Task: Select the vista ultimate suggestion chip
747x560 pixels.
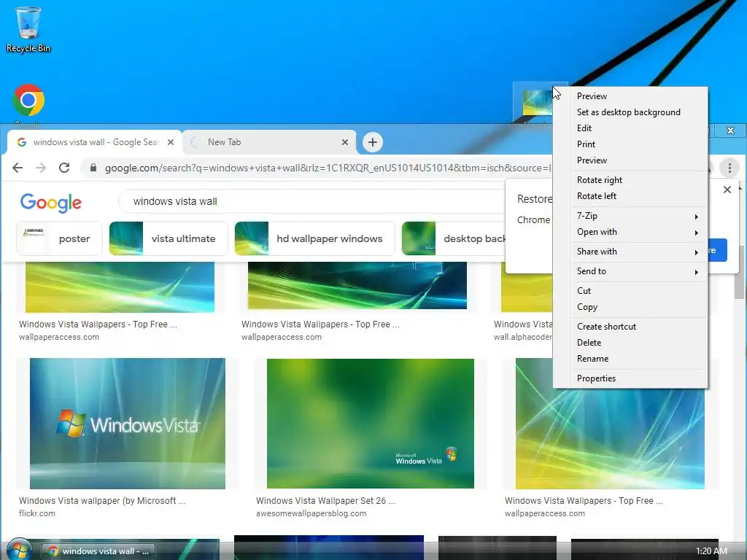Action: pos(169,238)
